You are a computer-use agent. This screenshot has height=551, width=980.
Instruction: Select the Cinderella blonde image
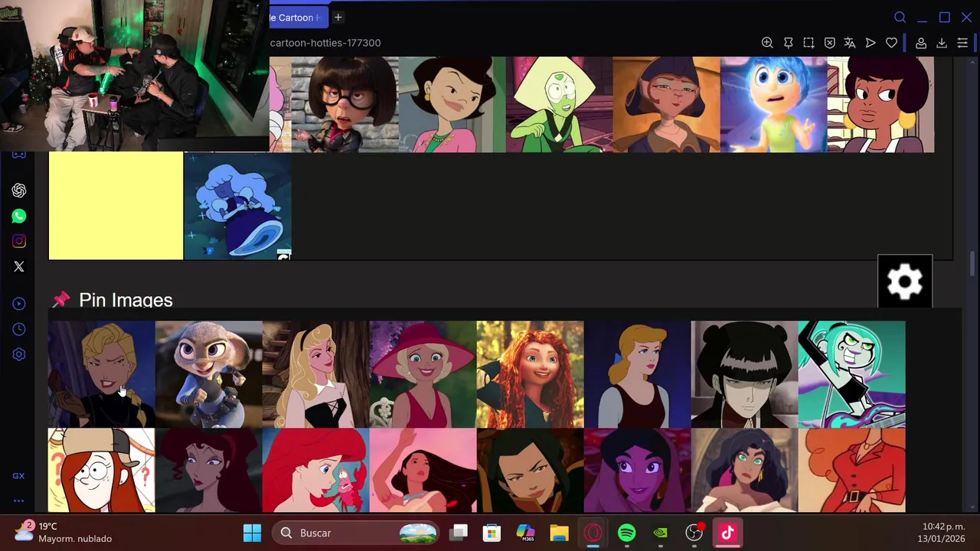(637, 374)
